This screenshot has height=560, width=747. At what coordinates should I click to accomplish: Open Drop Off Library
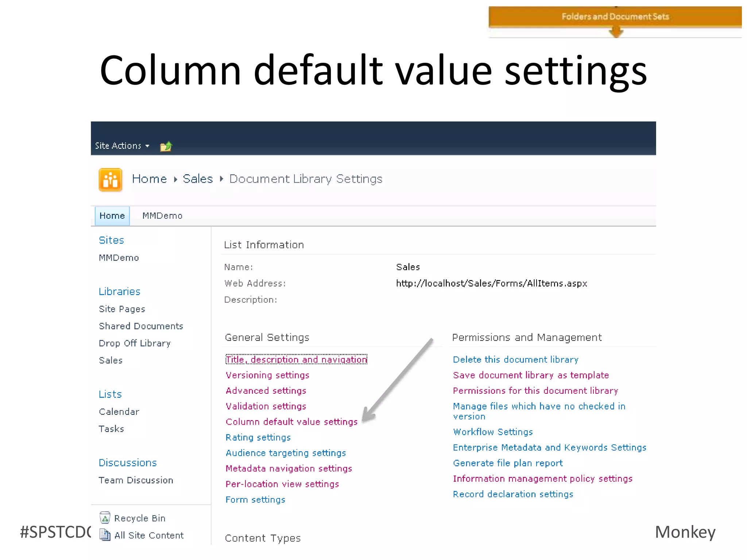(x=135, y=343)
